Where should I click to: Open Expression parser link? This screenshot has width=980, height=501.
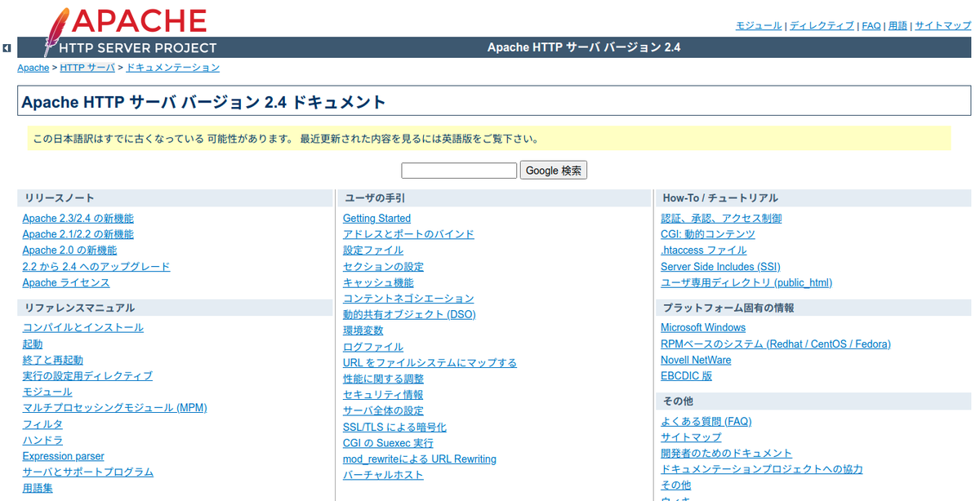tap(64, 456)
